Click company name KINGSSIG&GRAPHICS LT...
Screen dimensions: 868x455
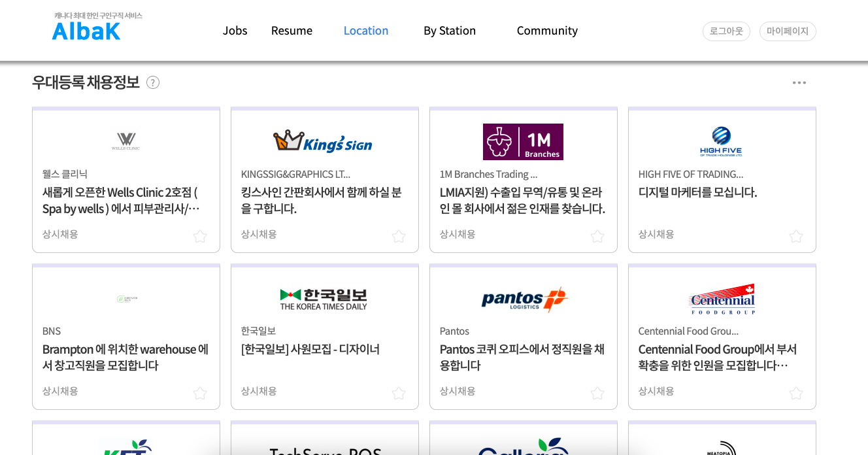295,174
